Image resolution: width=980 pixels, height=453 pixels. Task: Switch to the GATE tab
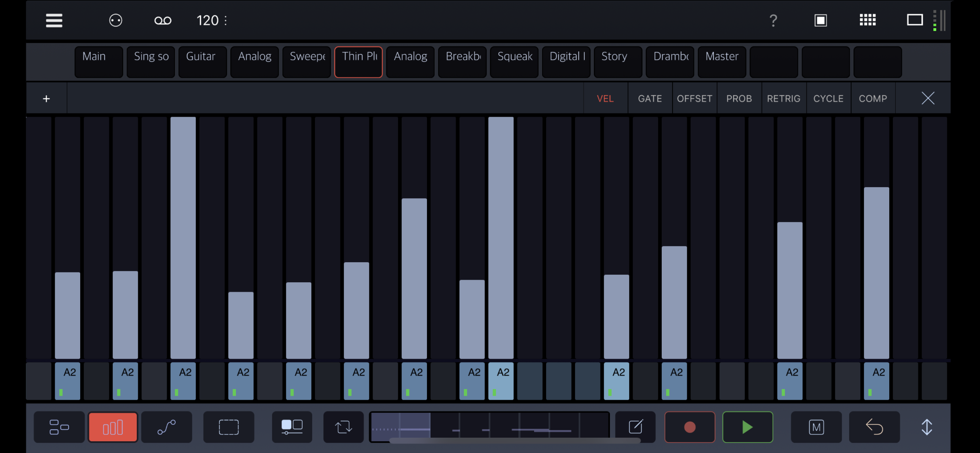pyautogui.click(x=650, y=98)
